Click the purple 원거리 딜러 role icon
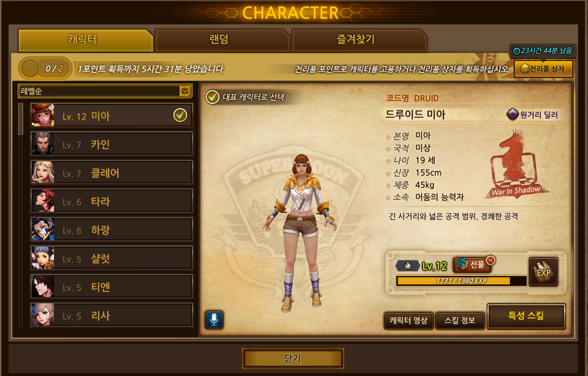Image resolution: width=588 pixels, height=376 pixels. coord(512,115)
